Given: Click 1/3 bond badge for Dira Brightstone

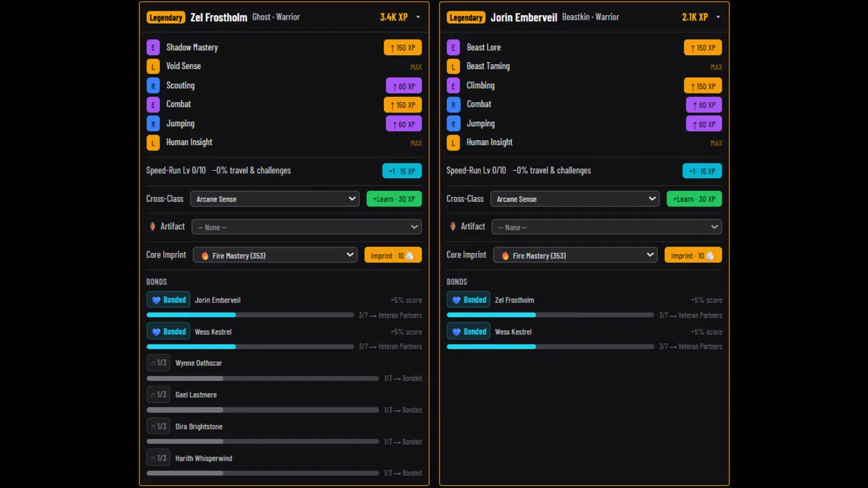Looking at the screenshot, I should pos(158,426).
